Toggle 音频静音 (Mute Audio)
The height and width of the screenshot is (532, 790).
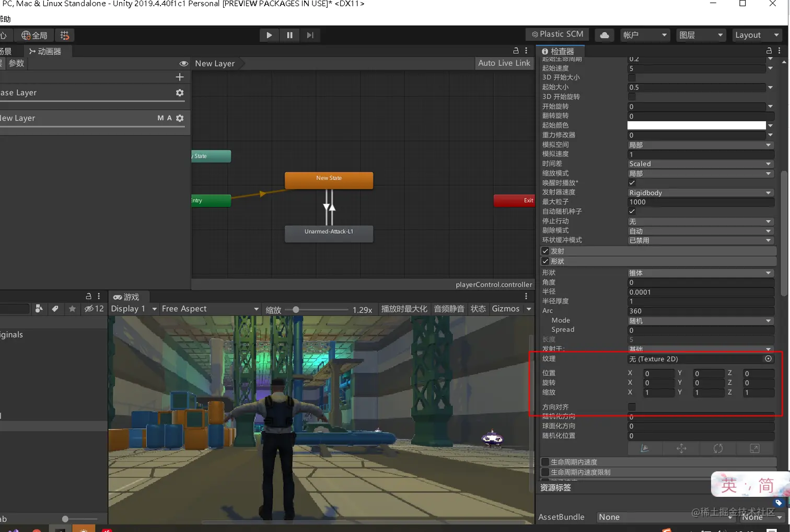449,309
